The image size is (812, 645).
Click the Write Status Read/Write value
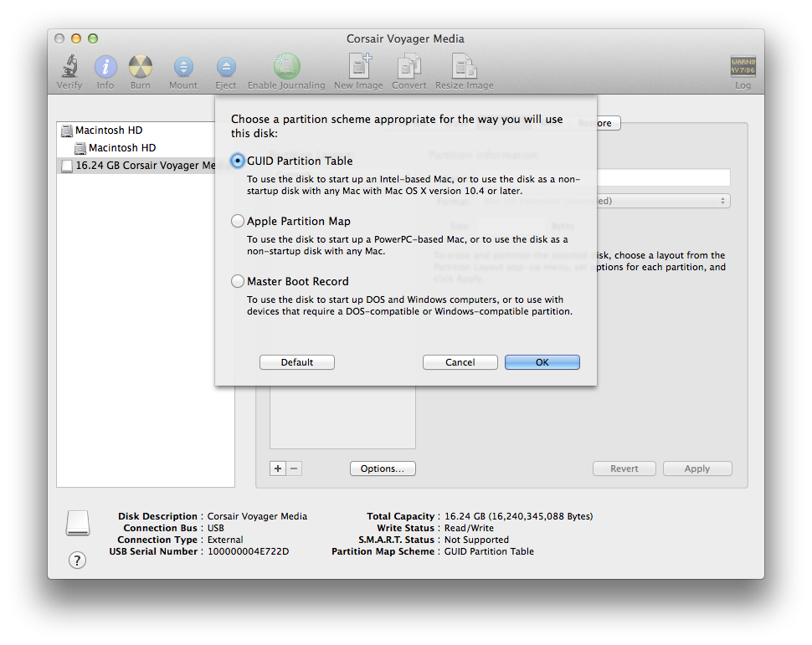point(469,528)
